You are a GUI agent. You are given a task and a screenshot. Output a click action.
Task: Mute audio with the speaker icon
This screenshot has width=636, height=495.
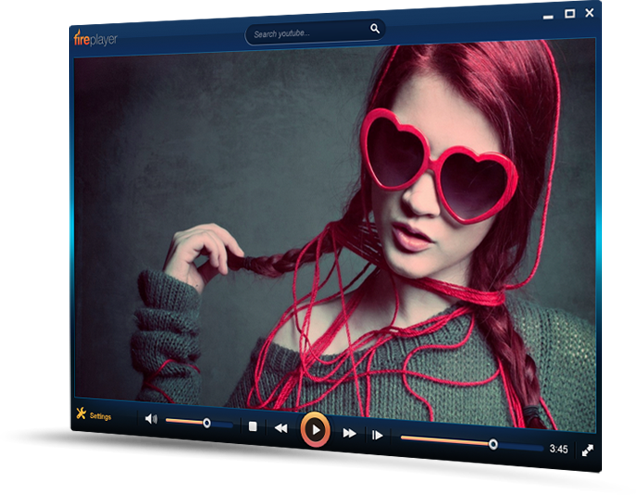coord(151,419)
